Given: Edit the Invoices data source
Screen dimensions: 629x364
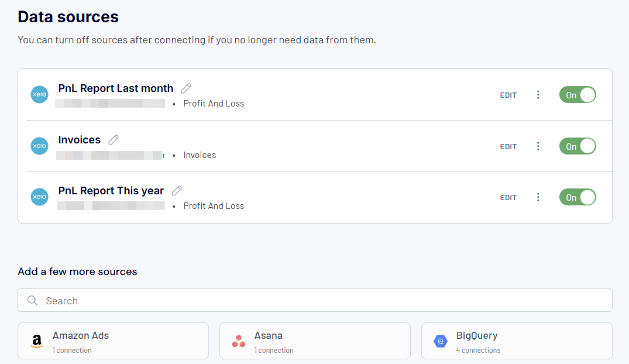Looking at the screenshot, I should click(508, 147).
